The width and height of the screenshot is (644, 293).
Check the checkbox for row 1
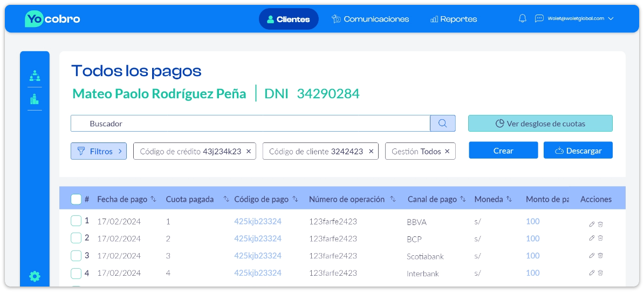76,221
